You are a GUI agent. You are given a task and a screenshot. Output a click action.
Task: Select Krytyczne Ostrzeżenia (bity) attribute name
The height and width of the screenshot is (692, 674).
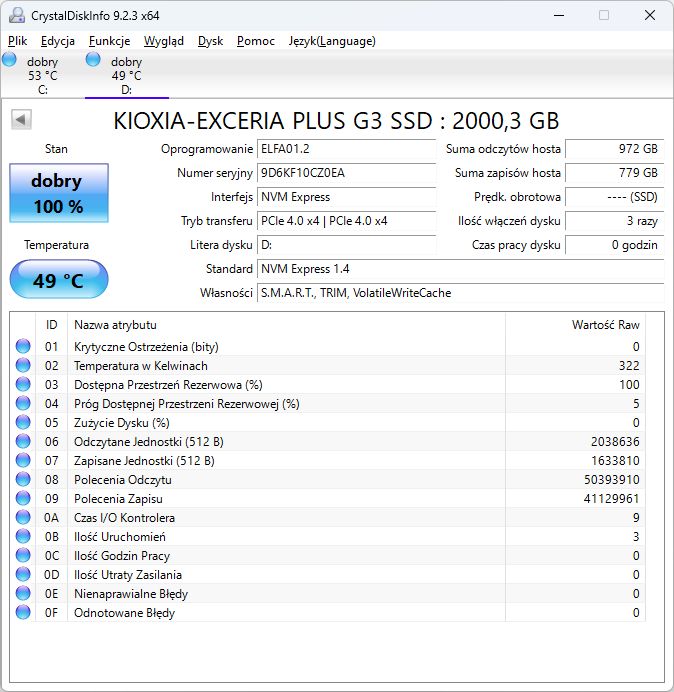pyautogui.click(x=146, y=347)
